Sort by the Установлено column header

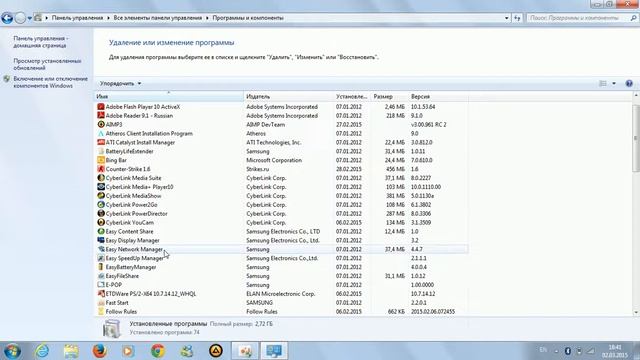352,97
